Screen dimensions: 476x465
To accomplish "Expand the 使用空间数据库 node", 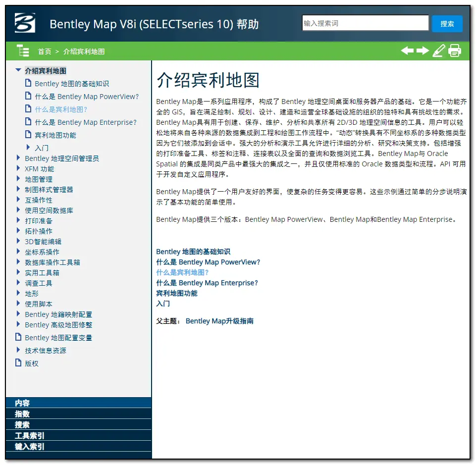I will coord(18,210).
